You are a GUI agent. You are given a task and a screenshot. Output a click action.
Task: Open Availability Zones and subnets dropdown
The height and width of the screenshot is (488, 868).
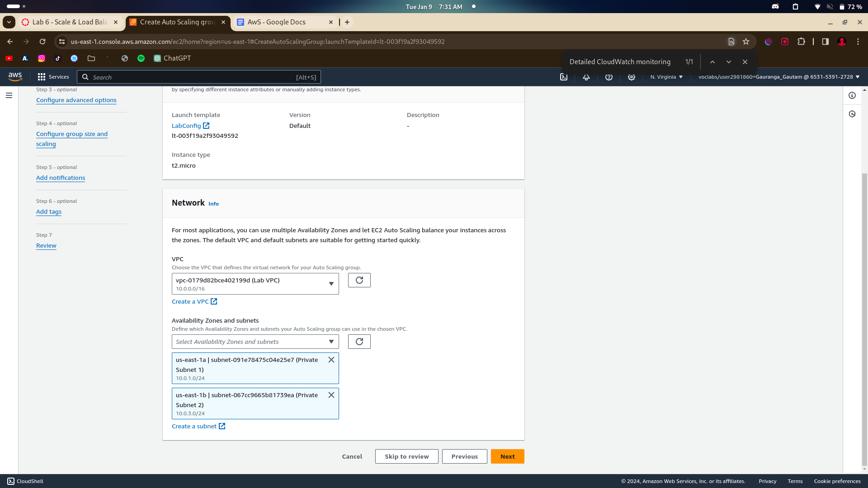click(255, 342)
